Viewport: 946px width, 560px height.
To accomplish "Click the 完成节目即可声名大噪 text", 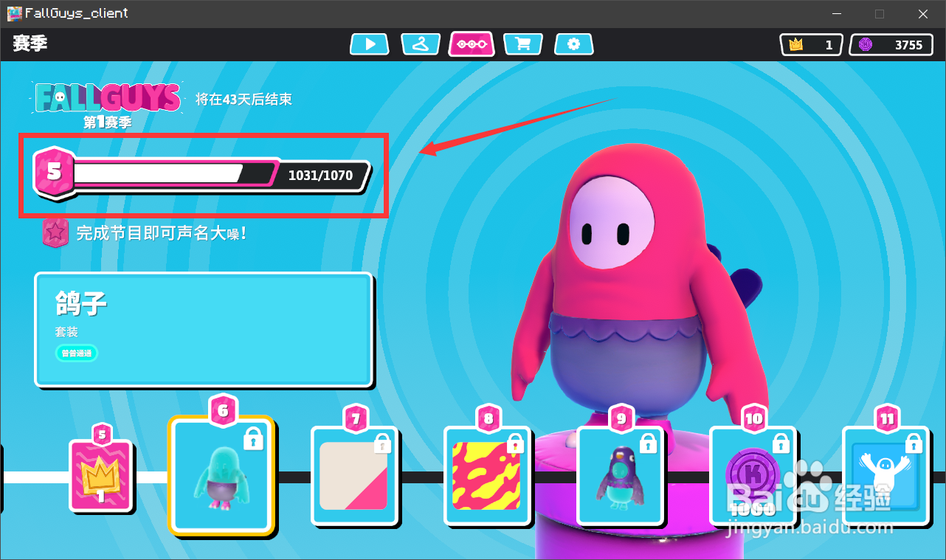I will tap(161, 233).
